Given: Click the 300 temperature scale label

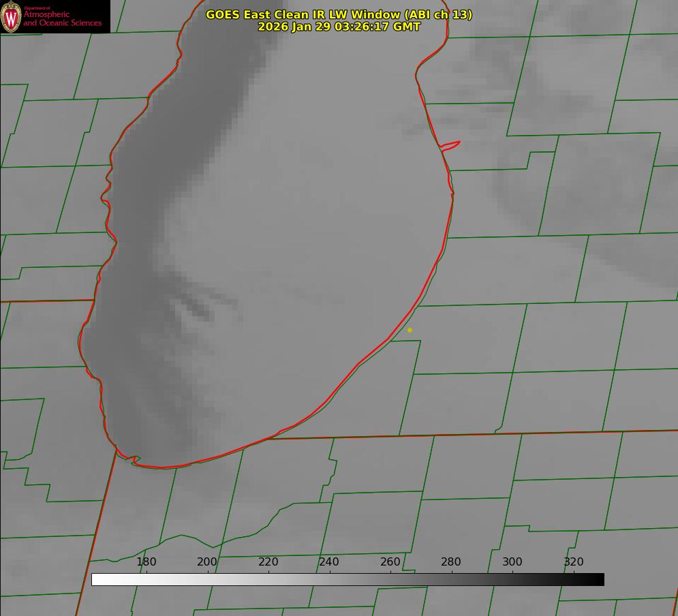Looking at the screenshot, I should (x=512, y=562).
